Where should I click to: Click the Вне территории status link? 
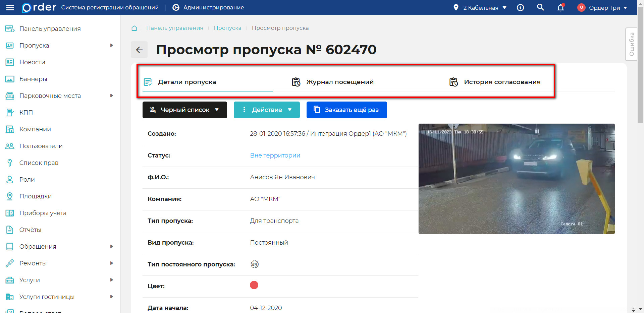click(x=275, y=155)
